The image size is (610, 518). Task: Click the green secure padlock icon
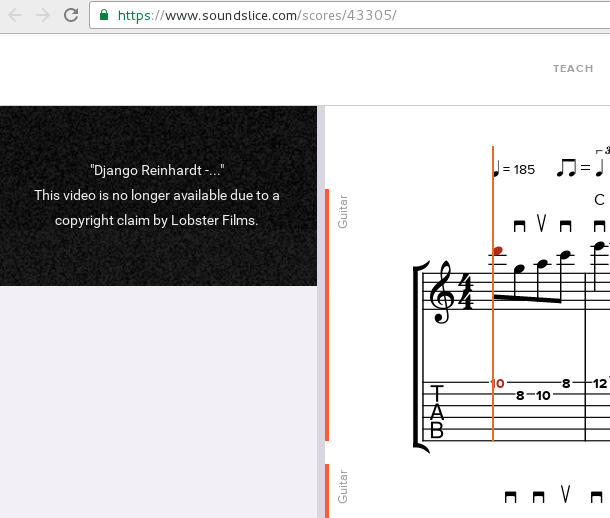[103, 15]
